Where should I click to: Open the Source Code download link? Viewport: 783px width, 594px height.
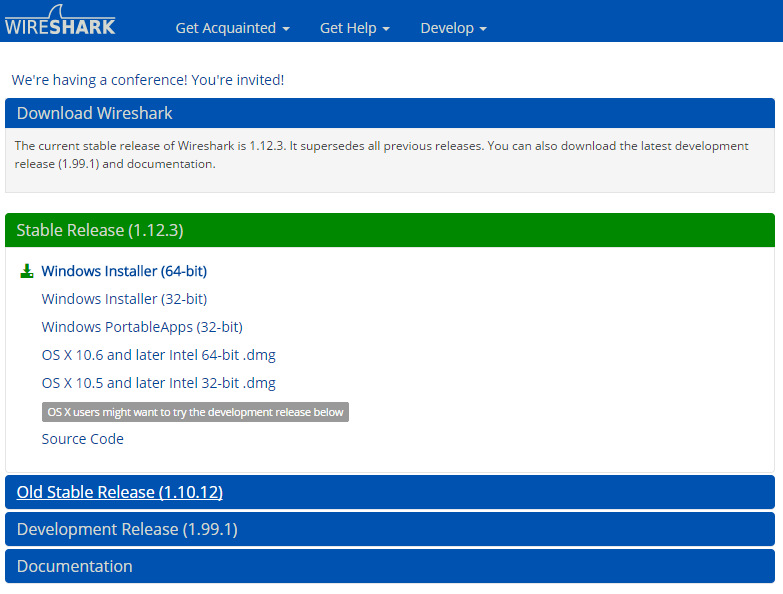82,439
